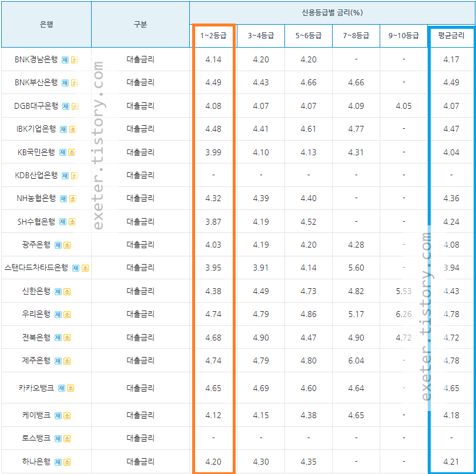Click 우리은행 7~8등급 rate 5.17

pyautogui.click(x=356, y=315)
